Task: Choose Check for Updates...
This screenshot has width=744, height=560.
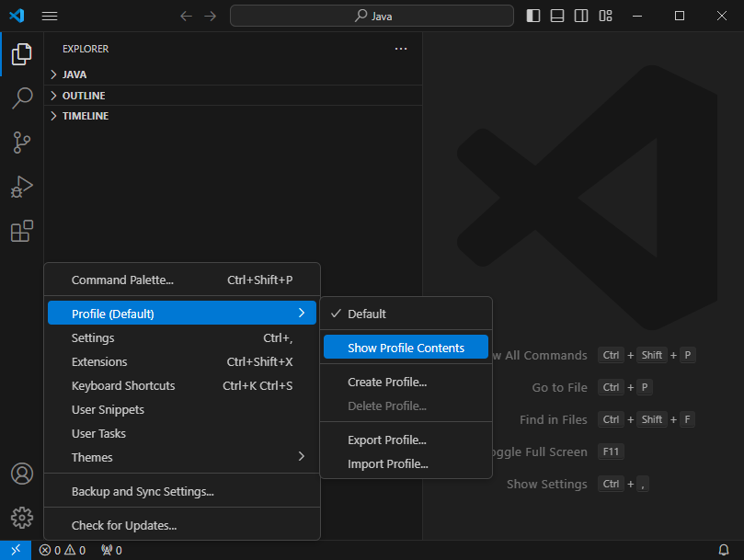Action: point(182,525)
